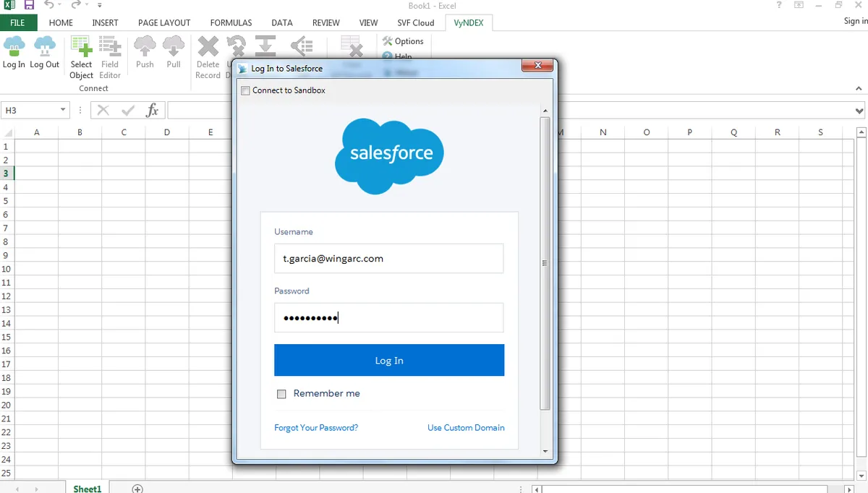Switch to the PAGE LAYOUT tab
The width and height of the screenshot is (868, 493).
click(x=164, y=22)
